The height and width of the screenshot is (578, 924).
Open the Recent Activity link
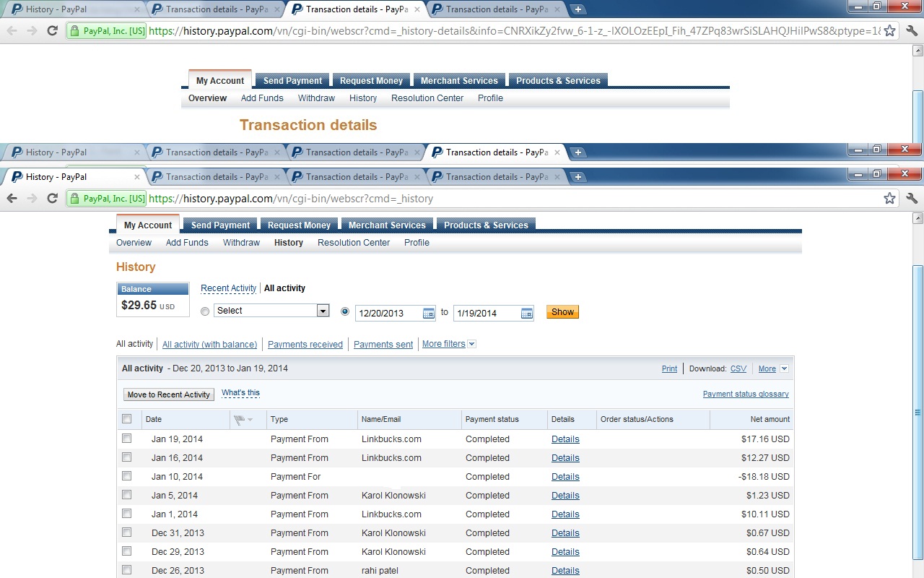click(228, 288)
